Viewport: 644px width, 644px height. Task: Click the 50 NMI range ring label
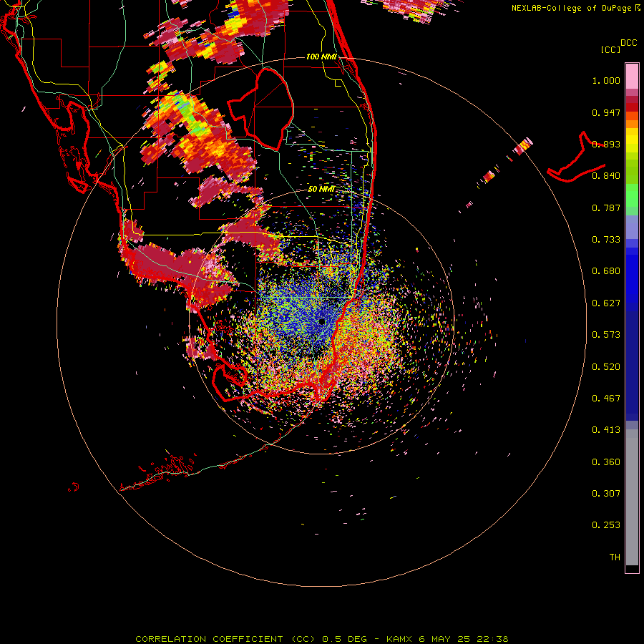pyautogui.click(x=321, y=190)
